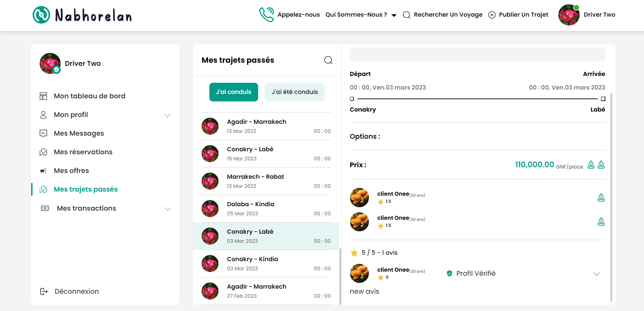Open Rechercher Un Voyage
This screenshot has height=311, width=644.
(448, 15)
